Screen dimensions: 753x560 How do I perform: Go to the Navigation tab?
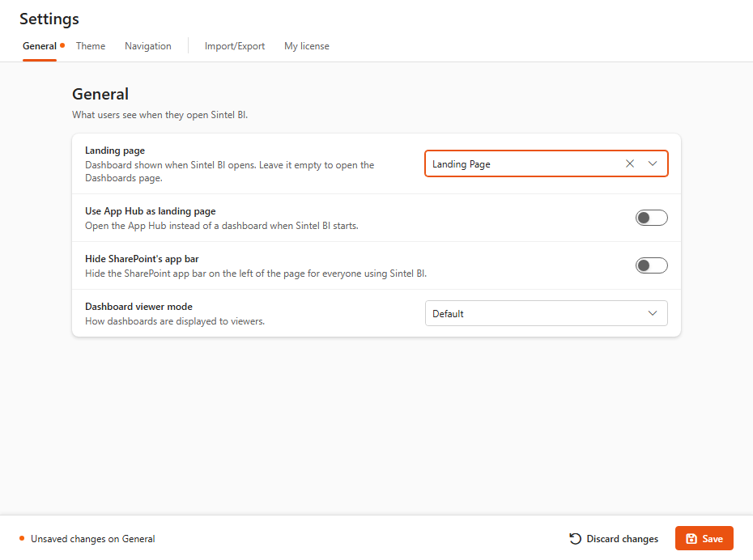point(148,46)
